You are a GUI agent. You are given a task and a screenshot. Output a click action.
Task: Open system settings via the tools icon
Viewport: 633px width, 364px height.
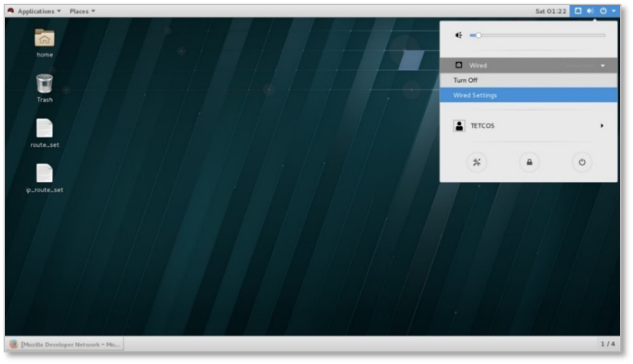477,162
